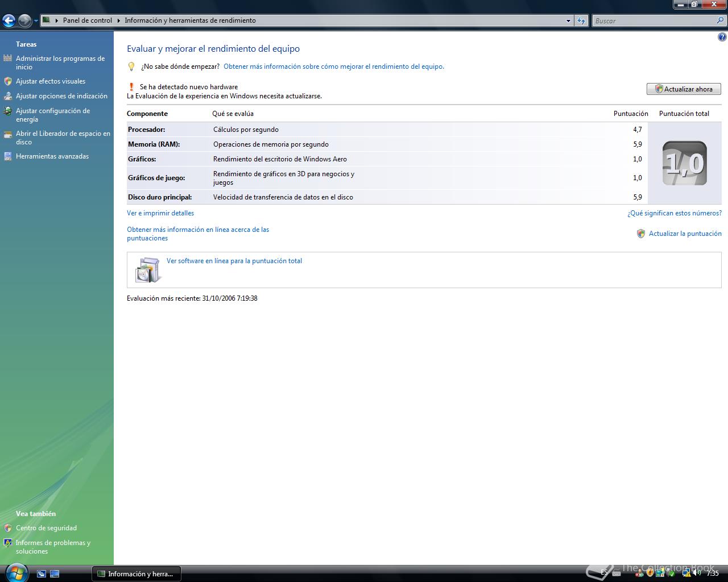728x582 pixels.
Task: Open 'Abrir el Liberador de espacio en disco'
Action: pos(63,138)
